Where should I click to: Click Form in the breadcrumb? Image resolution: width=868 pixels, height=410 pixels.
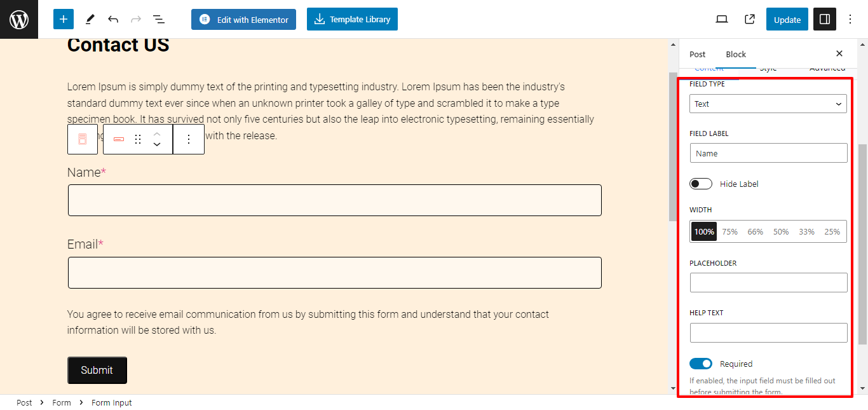pyautogui.click(x=62, y=402)
